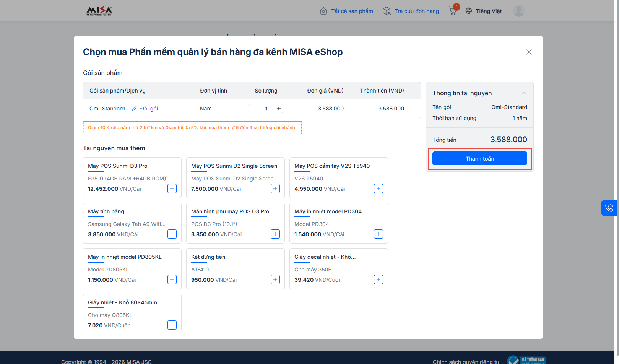Click the pencil icon next to Đổi gói
Image resolution: width=619 pixels, height=364 pixels.
134,109
